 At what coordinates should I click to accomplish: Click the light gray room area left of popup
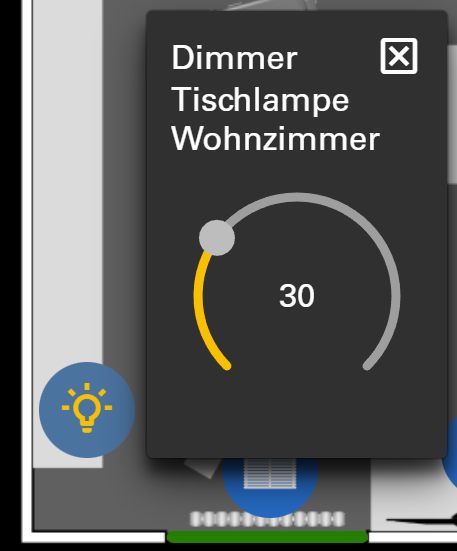point(68,176)
